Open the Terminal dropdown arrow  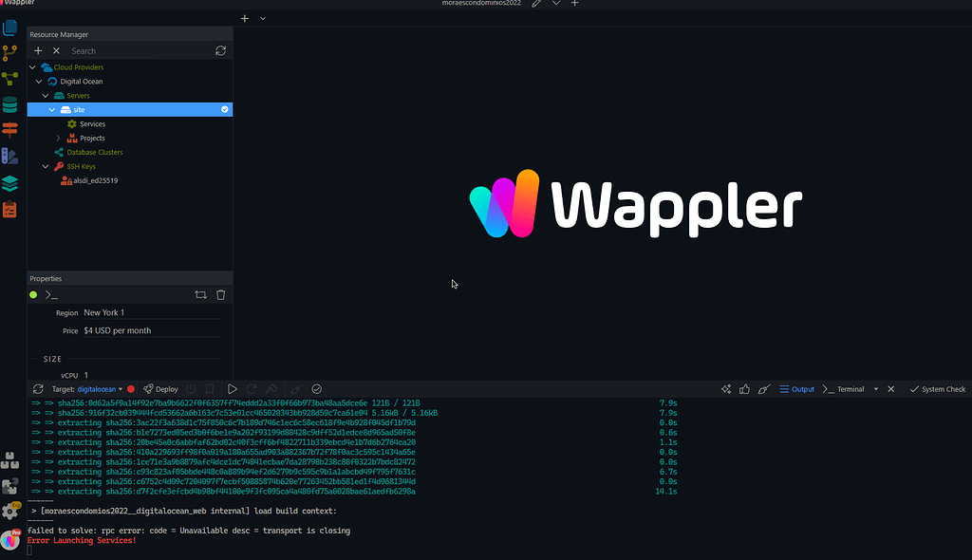pyautogui.click(x=876, y=389)
